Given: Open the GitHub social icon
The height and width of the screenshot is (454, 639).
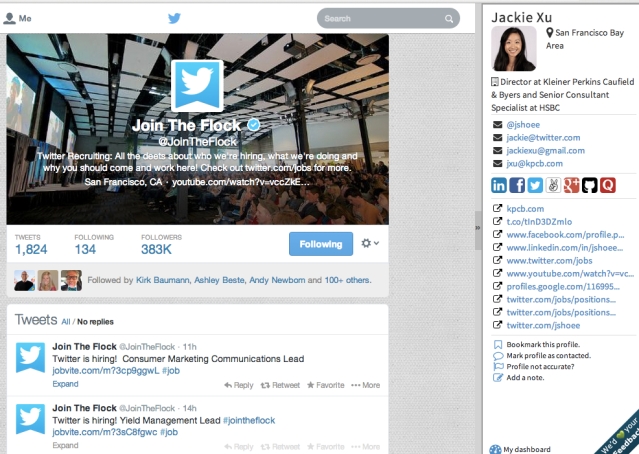Looking at the screenshot, I should 589,185.
